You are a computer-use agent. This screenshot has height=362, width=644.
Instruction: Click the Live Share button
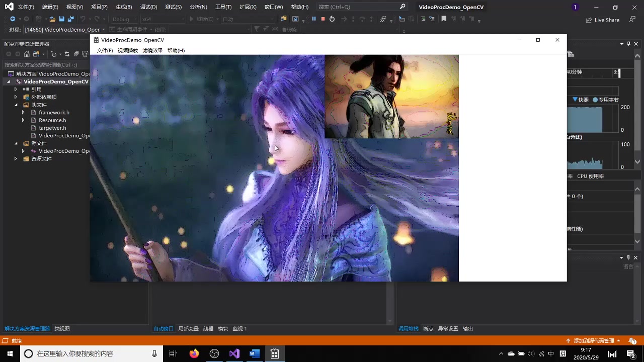coord(603,20)
